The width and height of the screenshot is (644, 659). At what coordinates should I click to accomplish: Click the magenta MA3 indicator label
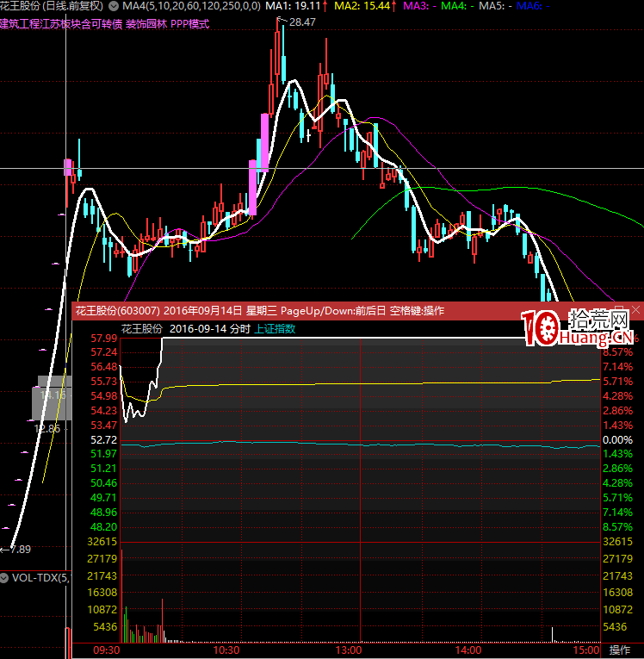pos(417,6)
